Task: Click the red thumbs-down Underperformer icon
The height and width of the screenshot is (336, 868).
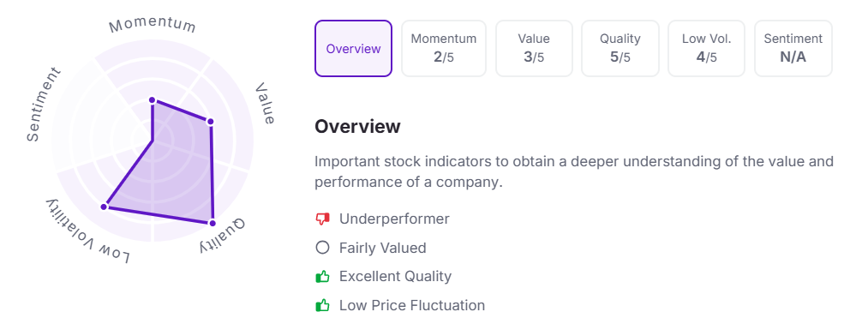Action: pyautogui.click(x=322, y=219)
